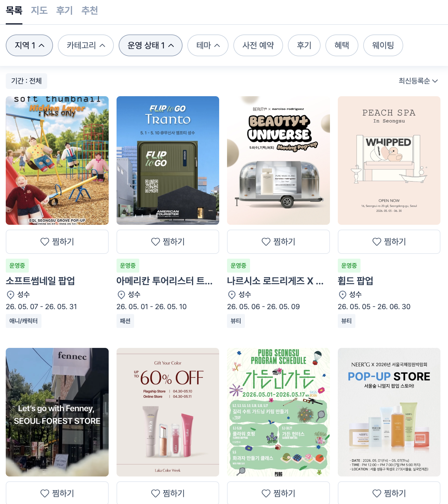The image size is (448, 504).
Task: Open the Flip to Go Tranto poster
Action: click(168, 160)
